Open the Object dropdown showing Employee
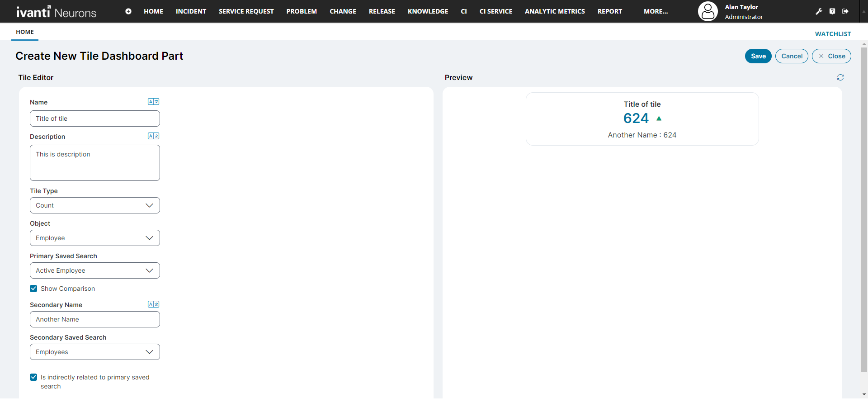868x412 pixels. (95, 238)
